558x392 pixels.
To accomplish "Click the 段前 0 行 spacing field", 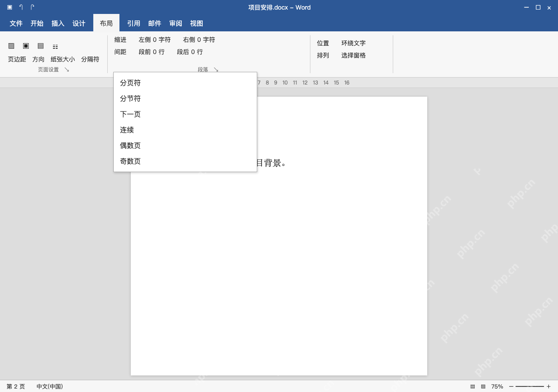I will click(x=152, y=52).
